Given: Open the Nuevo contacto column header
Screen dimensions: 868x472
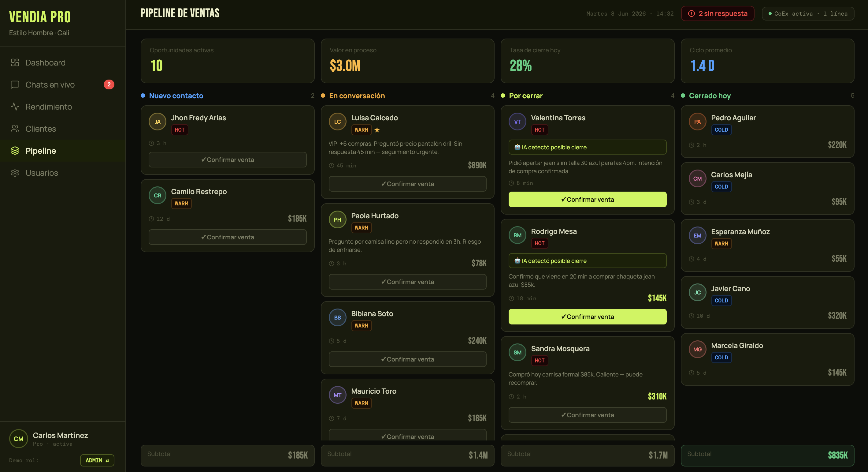Looking at the screenshot, I should point(176,96).
